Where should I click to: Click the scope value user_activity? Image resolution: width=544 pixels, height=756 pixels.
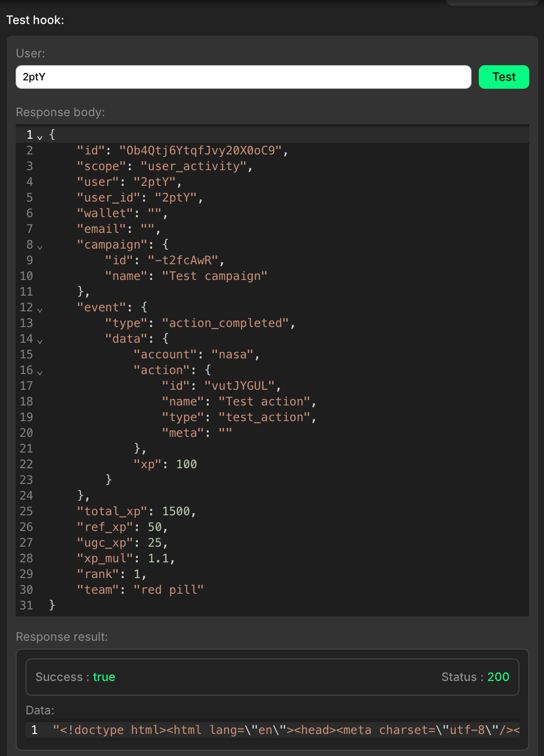pyautogui.click(x=194, y=166)
